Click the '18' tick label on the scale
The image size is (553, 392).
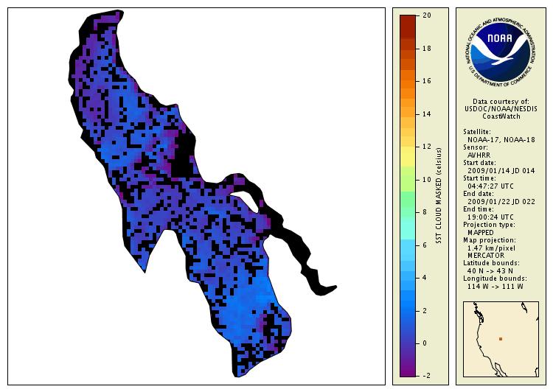[x=427, y=49]
